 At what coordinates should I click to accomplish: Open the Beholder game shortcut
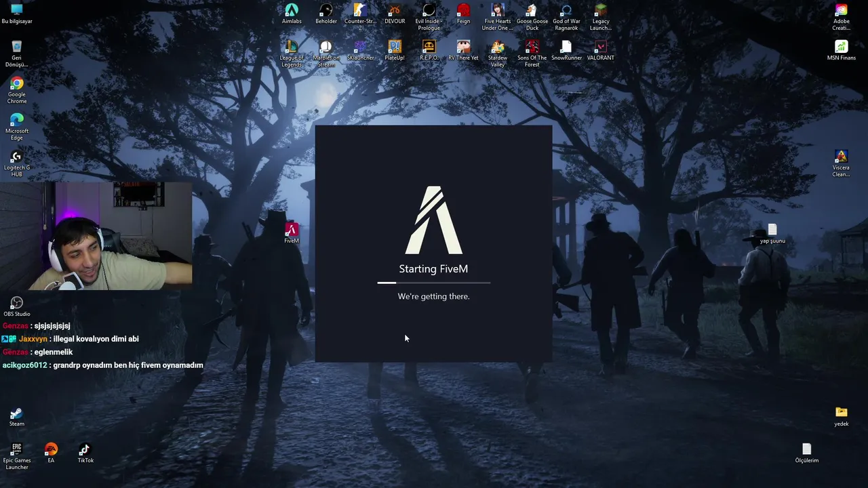click(x=326, y=14)
